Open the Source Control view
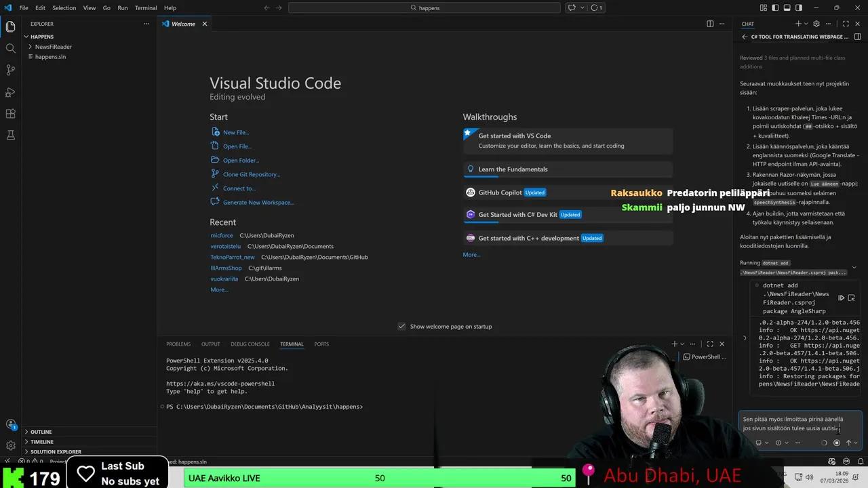Screen dimensions: 868x488 [x=11, y=70]
